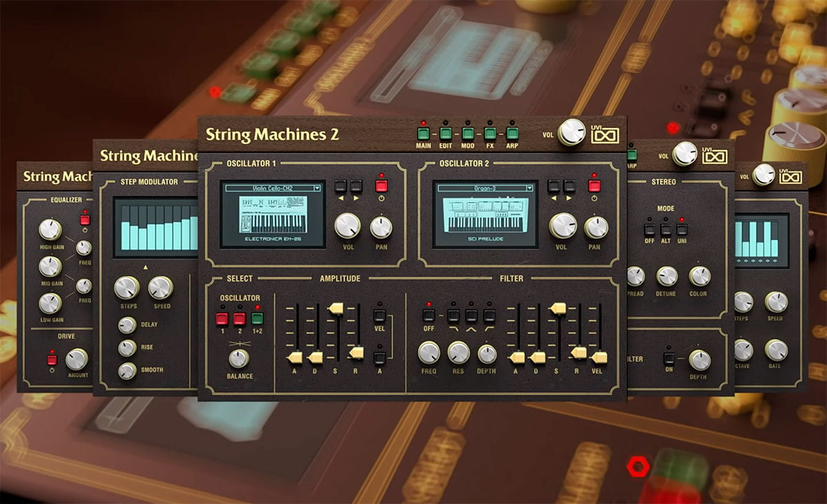
Task: Click the filter FREQ knob
Action: (429, 353)
